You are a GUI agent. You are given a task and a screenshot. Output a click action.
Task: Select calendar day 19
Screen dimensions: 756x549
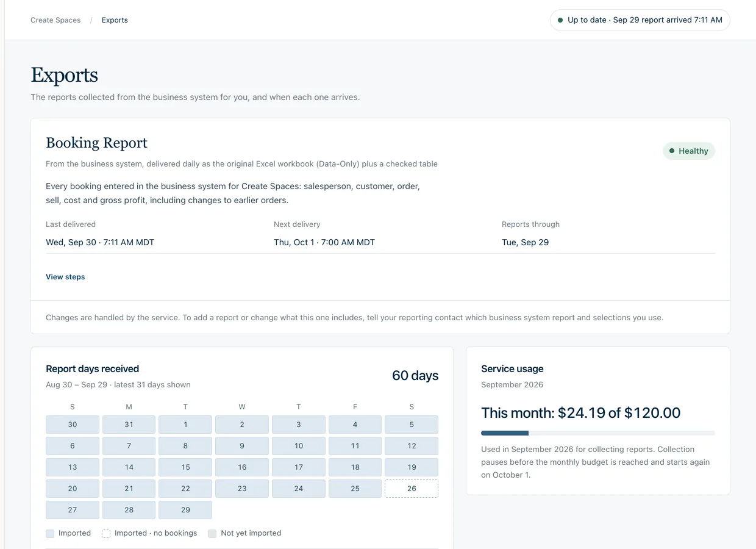click(x=412, y=467)
